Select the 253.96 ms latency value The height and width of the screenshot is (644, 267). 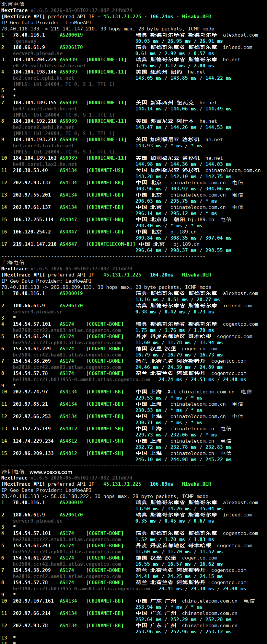click(x=148, y=632)
